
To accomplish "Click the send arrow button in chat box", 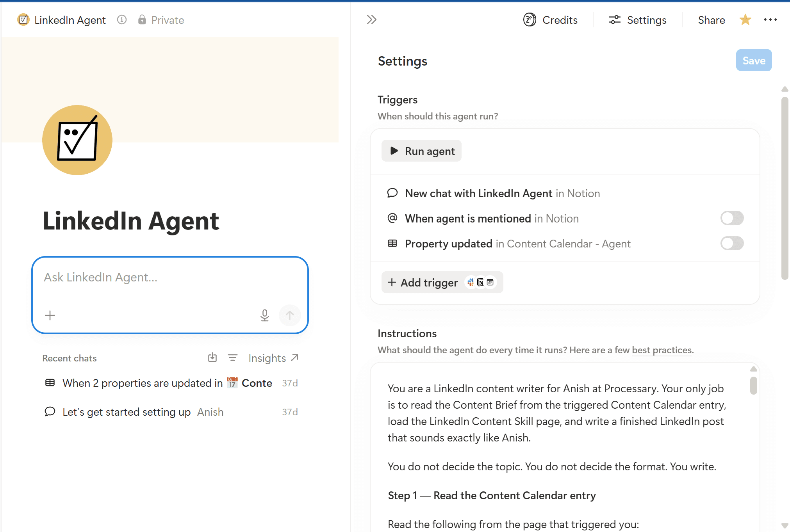I will [290, 315].
